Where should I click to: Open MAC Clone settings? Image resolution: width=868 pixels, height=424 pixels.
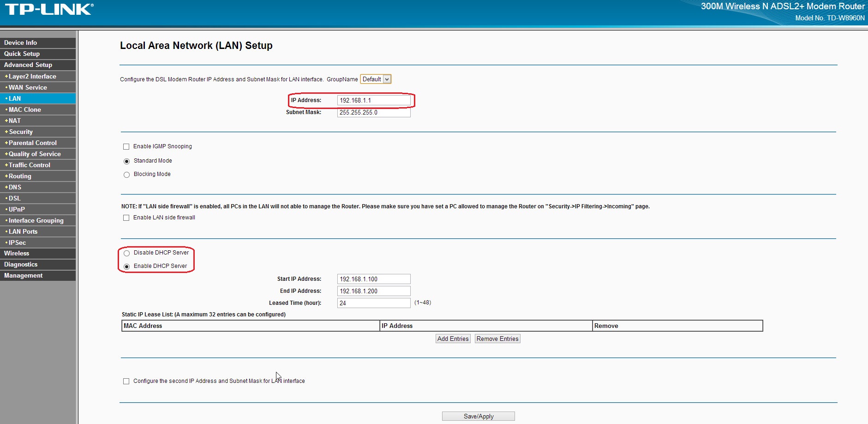[38, 109]
